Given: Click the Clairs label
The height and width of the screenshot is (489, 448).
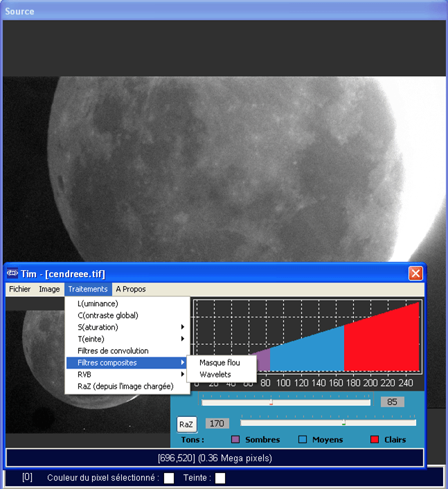Looking at the screenshot, I should (x=395, y=440).
